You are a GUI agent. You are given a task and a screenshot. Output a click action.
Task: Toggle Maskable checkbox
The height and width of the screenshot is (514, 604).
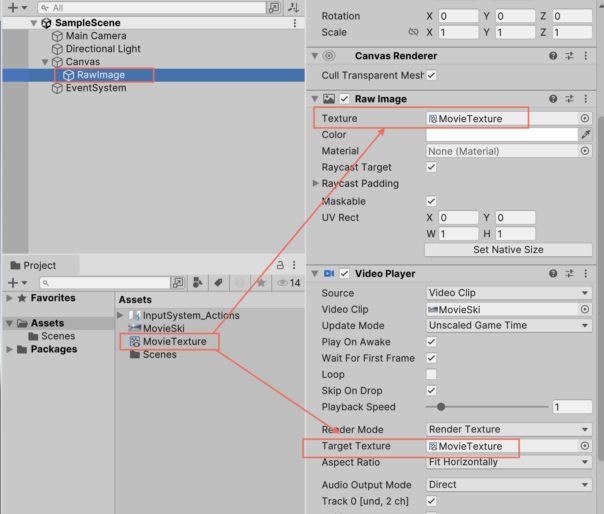(x=431, y=201)
